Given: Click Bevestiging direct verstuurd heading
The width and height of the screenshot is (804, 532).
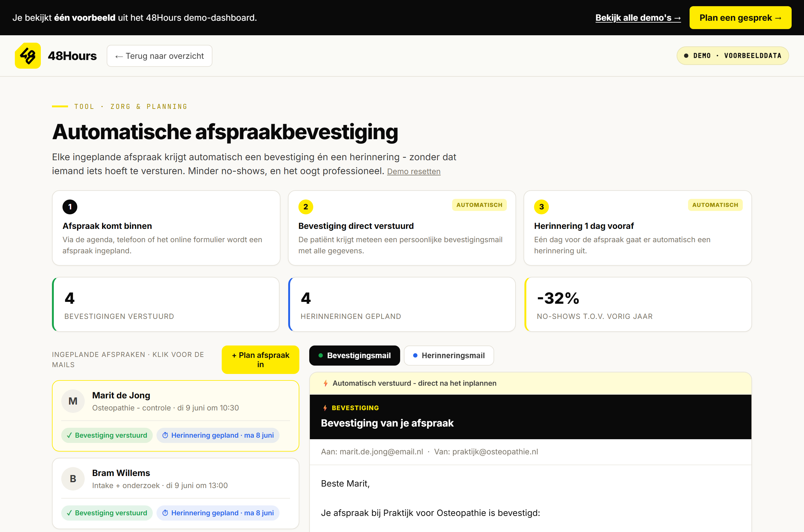Looking at the screenshot, I should click(356, 226).
